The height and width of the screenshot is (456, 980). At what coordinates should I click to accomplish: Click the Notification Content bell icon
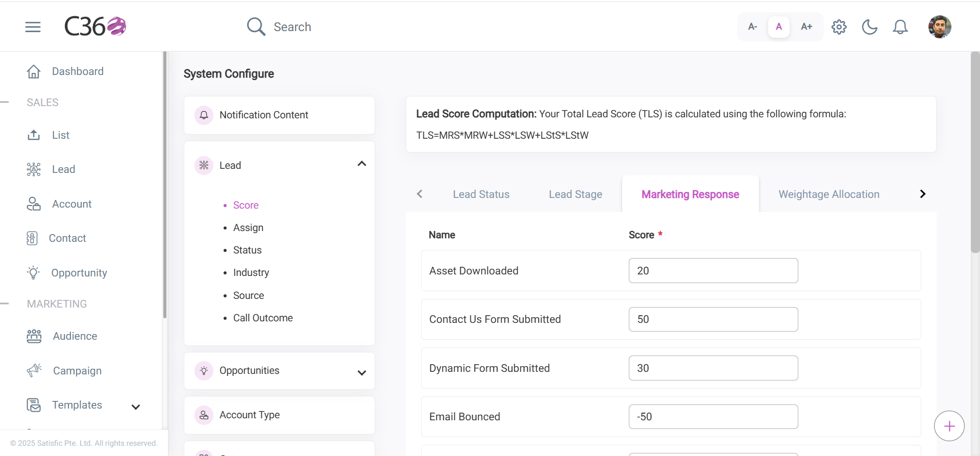click(x=204, y=115)
